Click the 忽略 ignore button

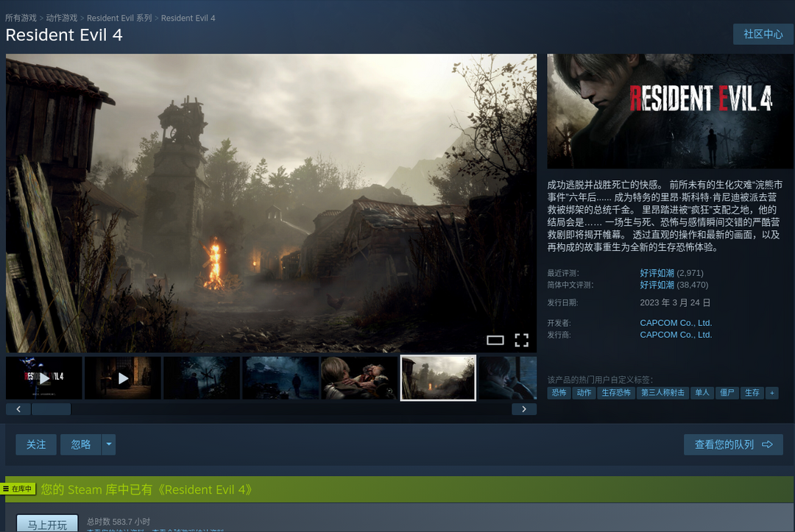pyautogui.click(x=81, y=444)
